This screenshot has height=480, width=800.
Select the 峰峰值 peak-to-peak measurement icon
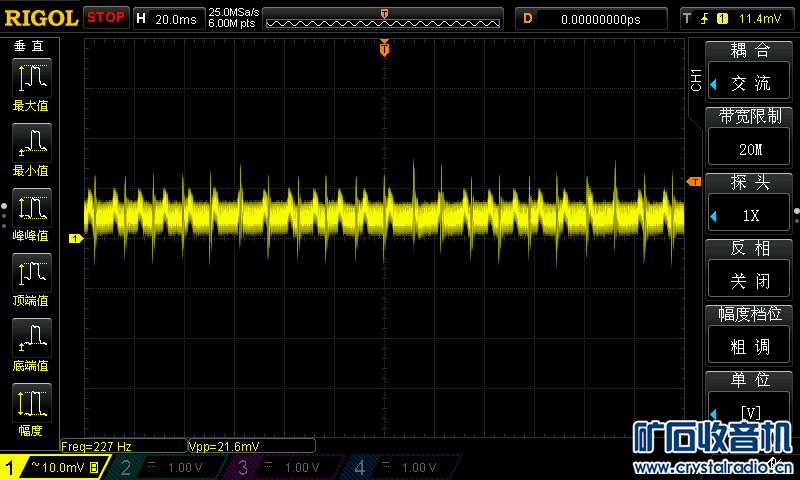pyautogui.click(x=30, y=214)
